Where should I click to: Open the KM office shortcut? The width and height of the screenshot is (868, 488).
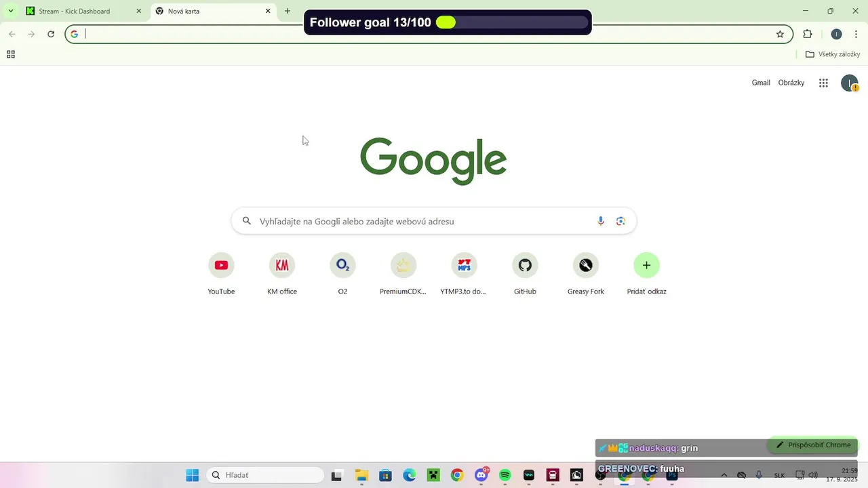282,274
